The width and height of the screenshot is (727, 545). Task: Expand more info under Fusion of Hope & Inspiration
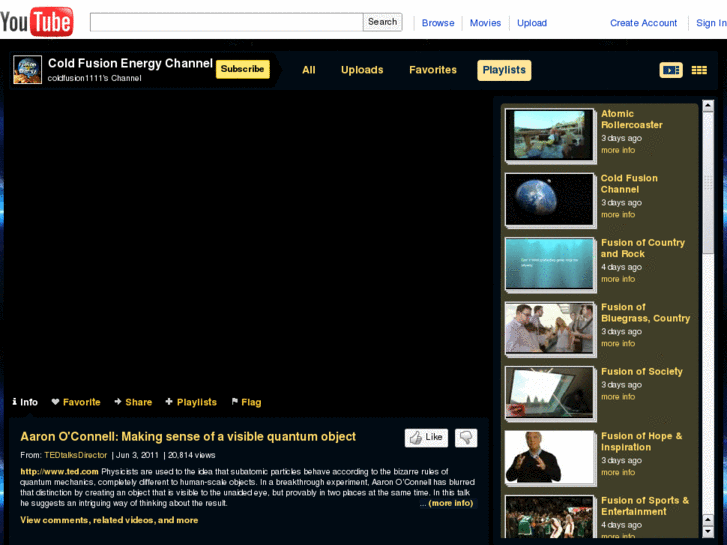point(618,473)
